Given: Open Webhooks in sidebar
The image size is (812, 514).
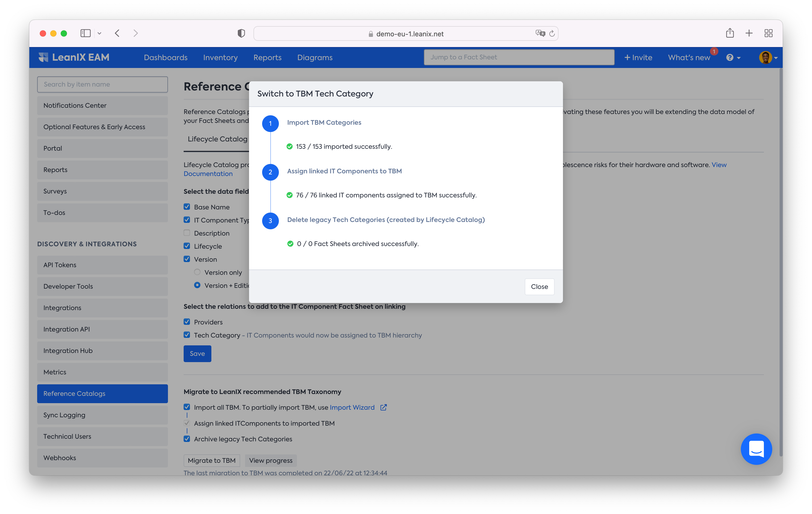Looking at the screenshot, I should [x=103, y=458].
